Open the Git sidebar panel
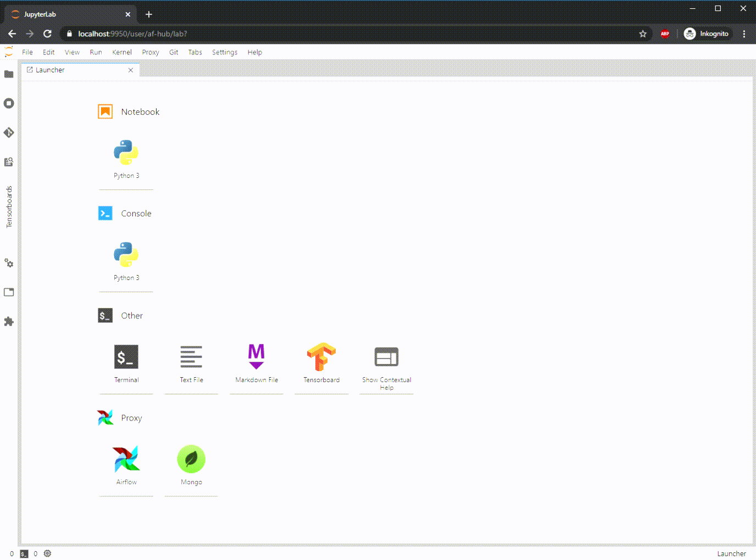The image size is (756, 560). pos(9,132)
